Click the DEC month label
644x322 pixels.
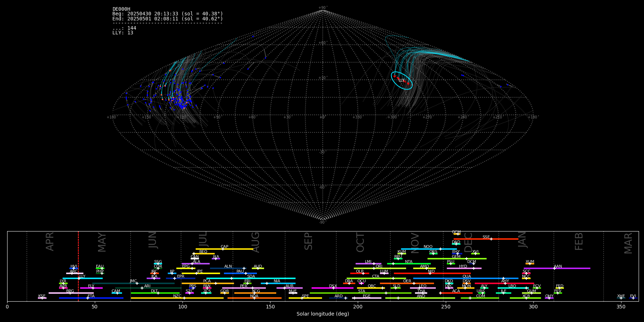coord(468,242)
